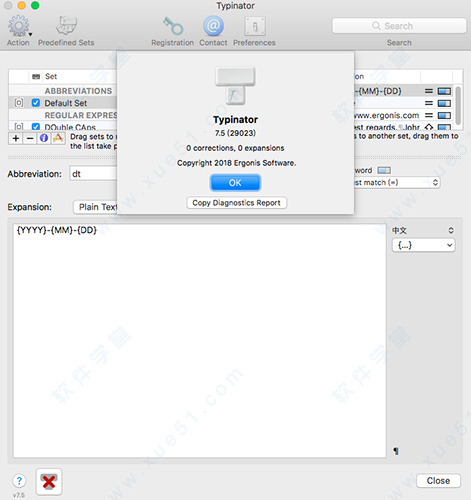
Task: Click the bracket icon left of DOuble CAps
Action: [19, 127]
